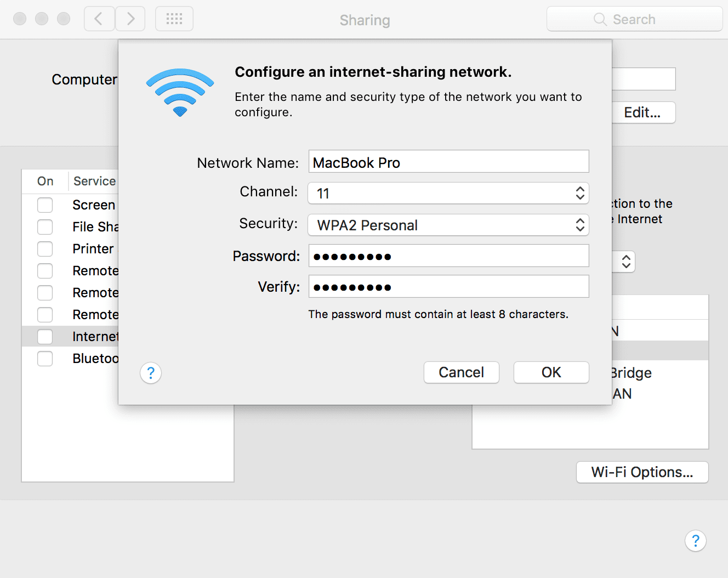The image size is (728, 578).
Task: Show all preferences grid icon
Action: tap(174, 19)
